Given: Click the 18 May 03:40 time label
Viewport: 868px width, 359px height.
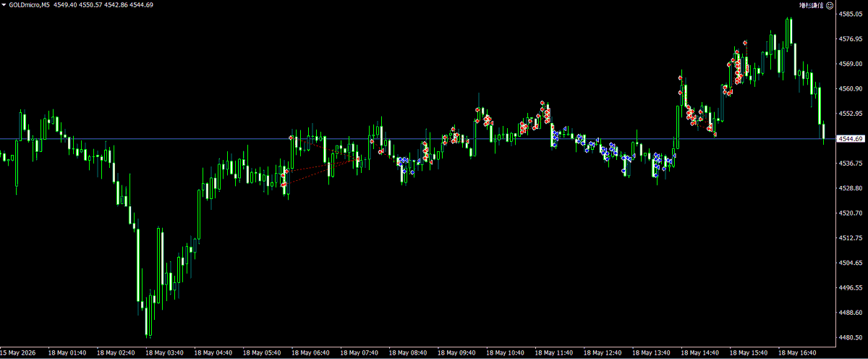Looking at the screenshot, I should click(165, 352).
